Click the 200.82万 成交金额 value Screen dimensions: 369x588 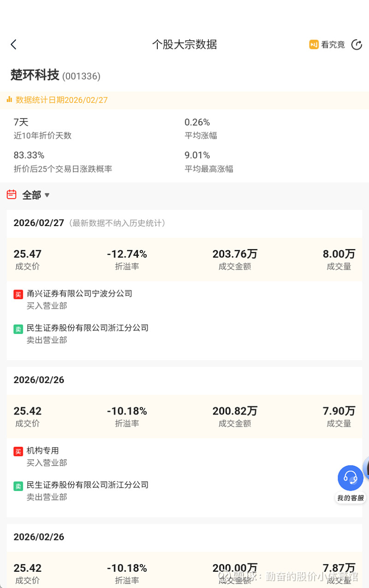click(x=235, y=411)
